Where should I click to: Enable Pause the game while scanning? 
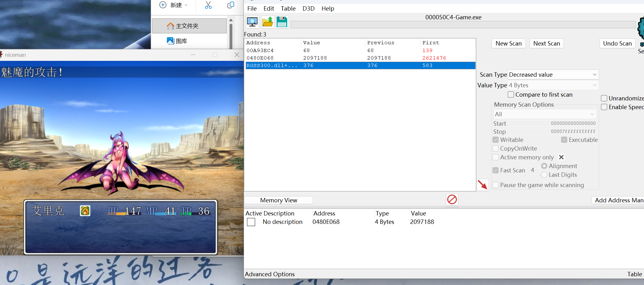click(496, 185)
